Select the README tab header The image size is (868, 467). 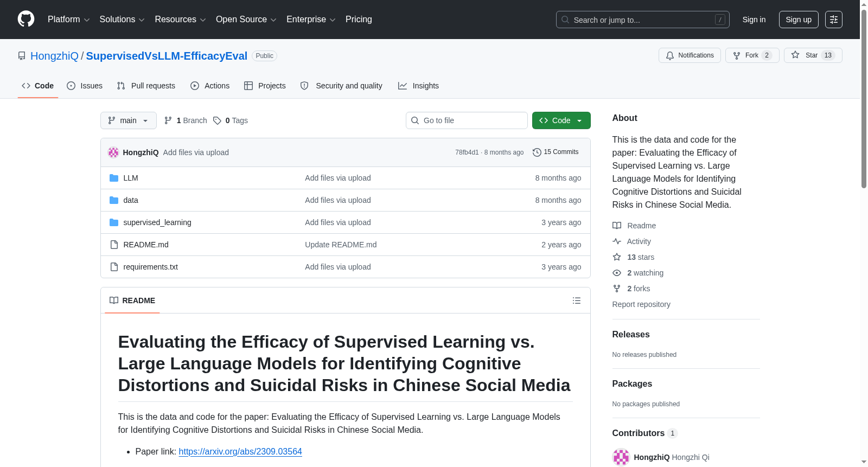(132, 300)
